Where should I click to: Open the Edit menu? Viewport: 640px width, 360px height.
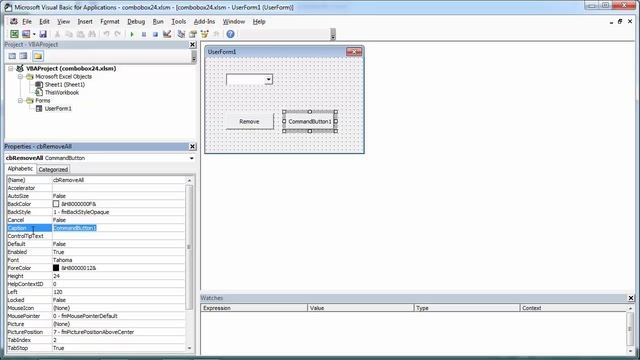pyautogui.click(x=44, y=22)
